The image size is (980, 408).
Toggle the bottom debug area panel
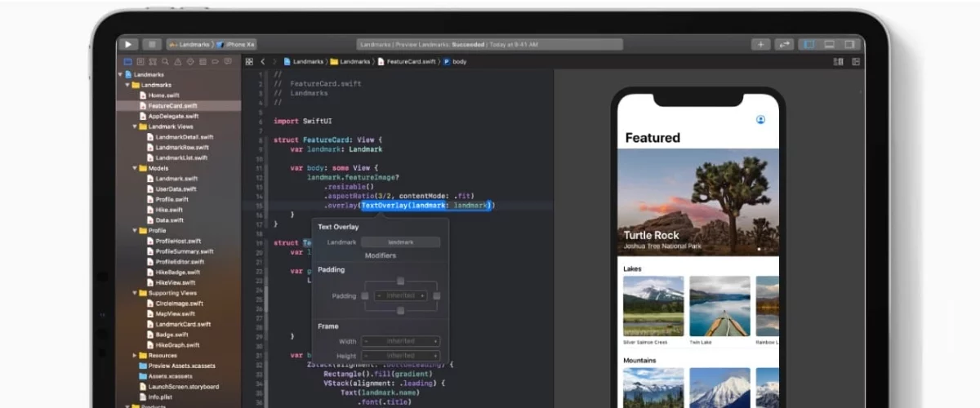(x=829, y=44)
